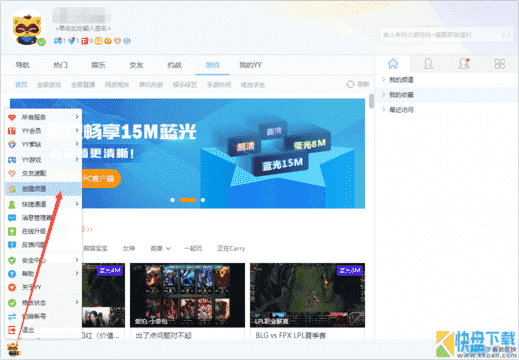The height and width of the screenshot is (360, 519).
Task: Choose 创建频道 in the main menu
Action: coord(44,189)
